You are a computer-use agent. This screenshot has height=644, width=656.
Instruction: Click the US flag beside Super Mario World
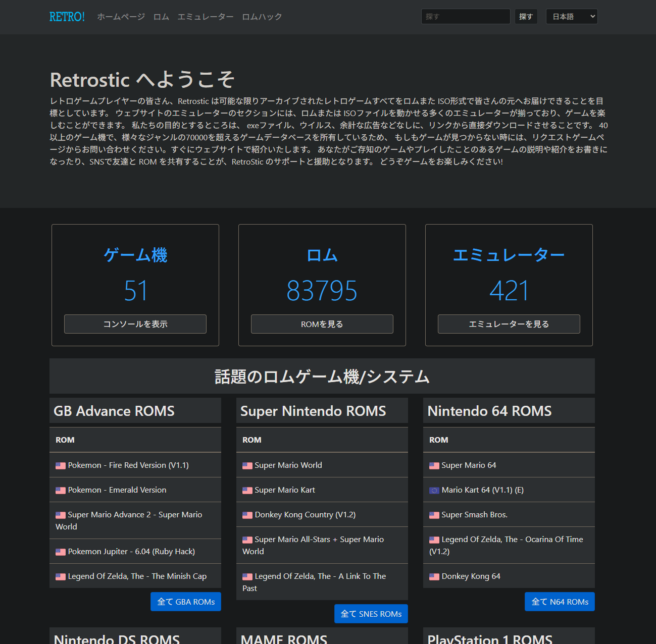247,466
